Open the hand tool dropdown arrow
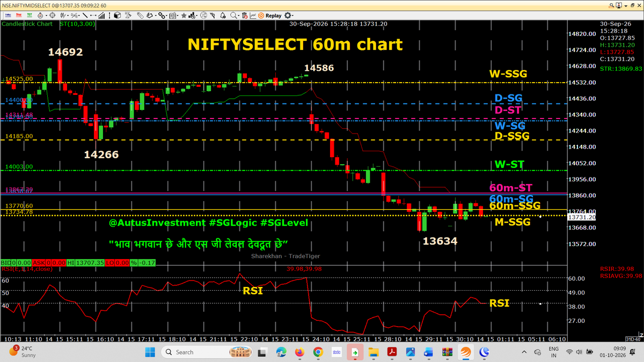 tap(156, 16)
